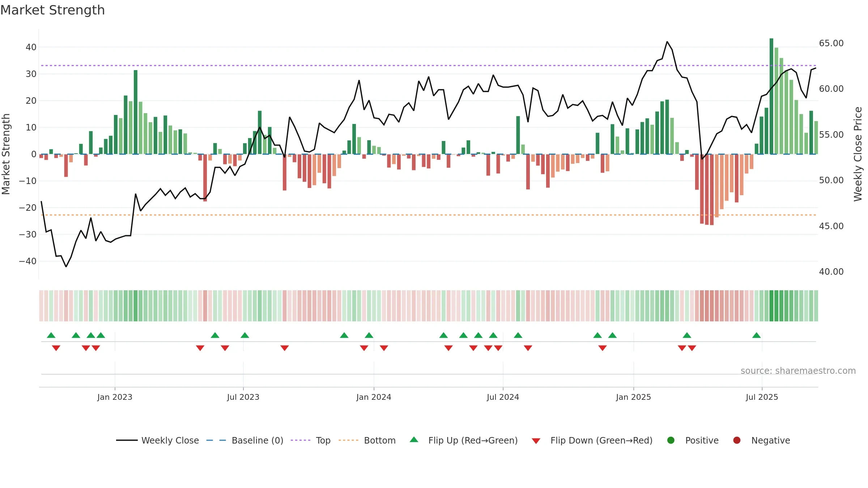The width and height of the screenshot is (868, 488).
Task: Click the 20 tick on the Market Strength axis
Action: pyautogui.click(x=31, y=100)
